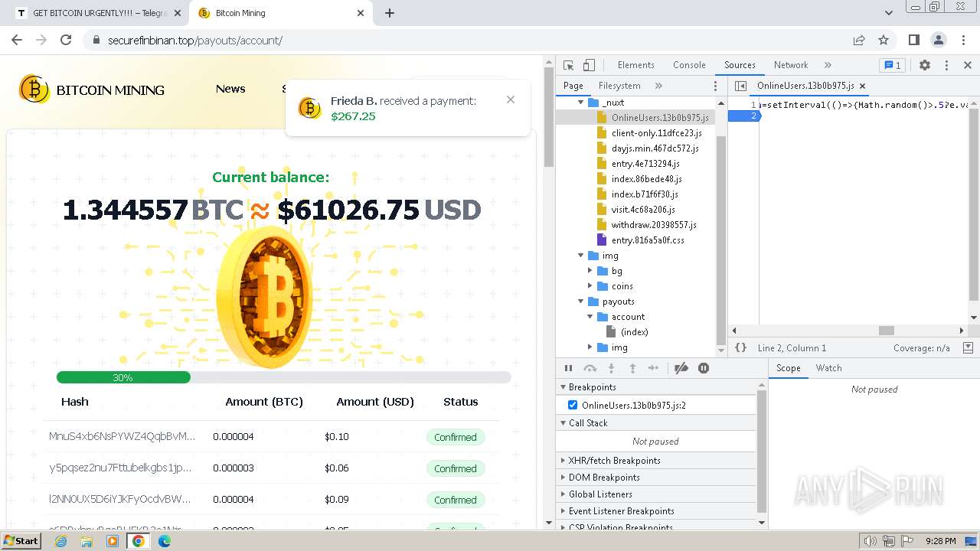This screenshot has height=551, width=980.
Task: Open DevTools three-dot customize menu
Action: 946,65
